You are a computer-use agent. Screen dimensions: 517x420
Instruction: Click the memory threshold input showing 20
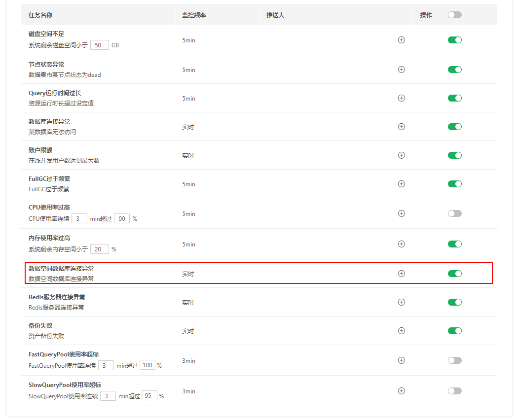[x=99, y=248]
